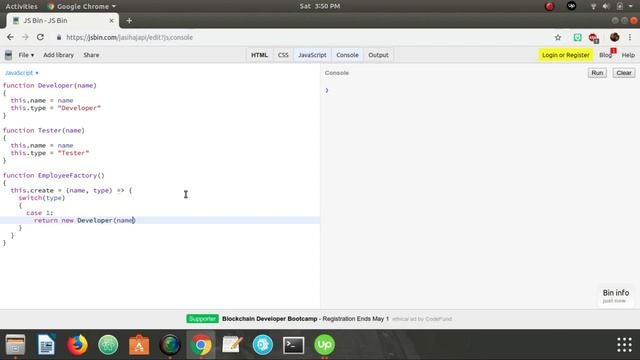Open Files from the dock
This screenshot has width=640, height=360.
pyautogui.click(x=16, y=344)
